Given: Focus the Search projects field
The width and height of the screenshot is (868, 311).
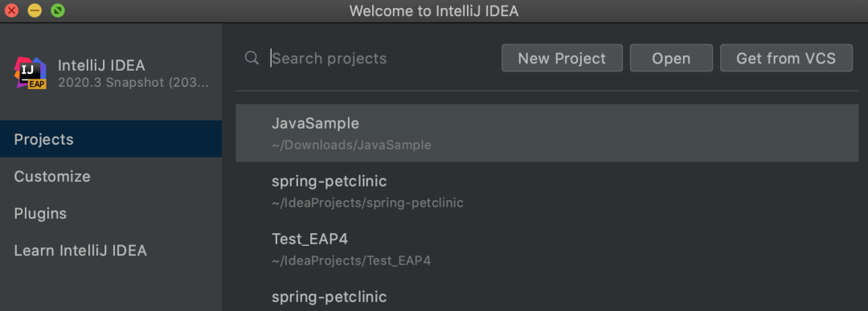Looking at the screenshot, I should pos(382,58).
